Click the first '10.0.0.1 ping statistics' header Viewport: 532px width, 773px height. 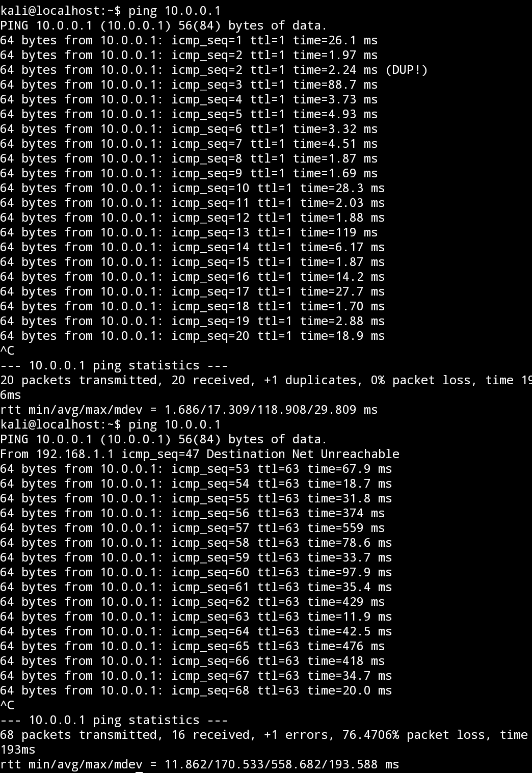point(114,365)
